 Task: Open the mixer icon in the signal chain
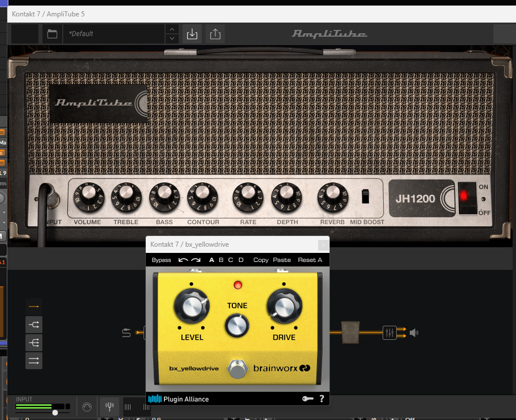[389, 333]
